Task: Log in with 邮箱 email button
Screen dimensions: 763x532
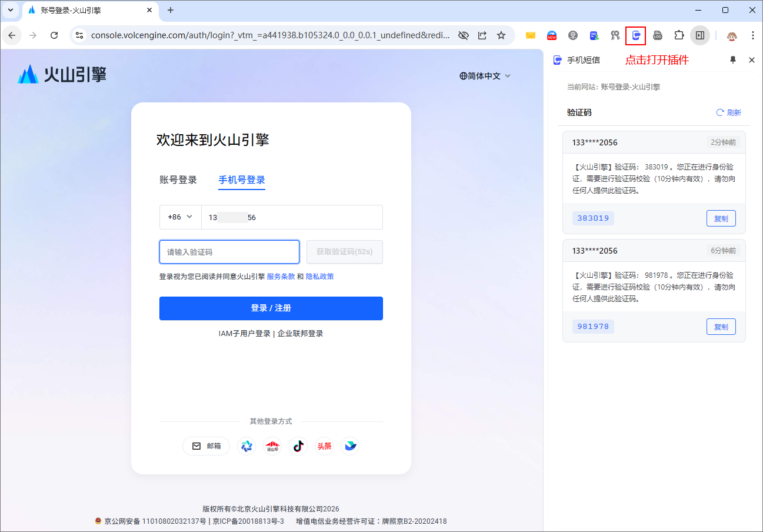Action: pyautogui.click(x=206, y=446)
